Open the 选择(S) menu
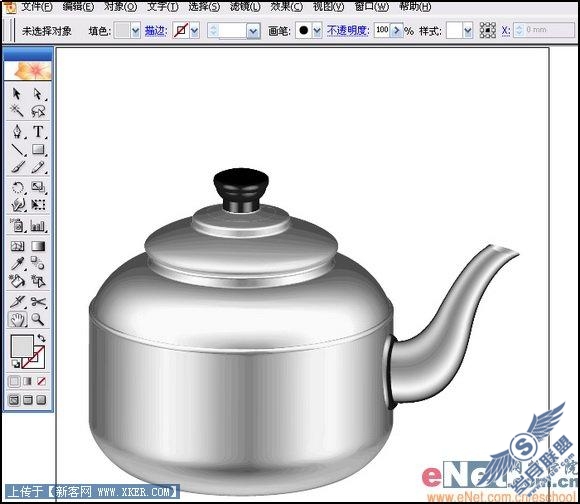Screen dimensions: 580x504 (x=204, y=7)
